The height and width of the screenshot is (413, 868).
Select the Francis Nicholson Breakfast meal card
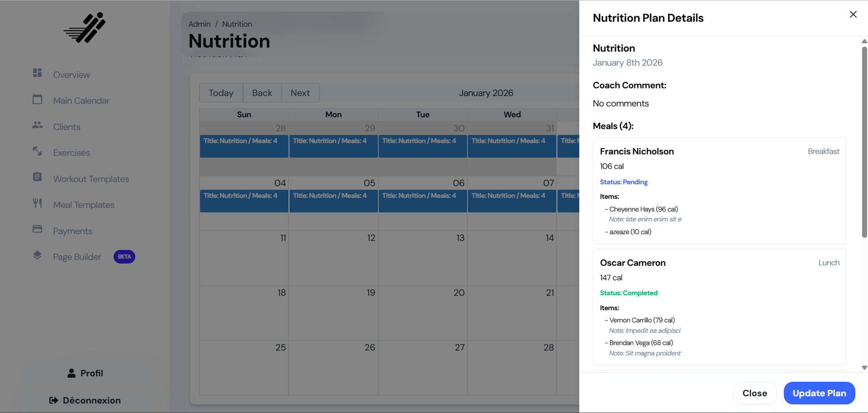(719, 190)
